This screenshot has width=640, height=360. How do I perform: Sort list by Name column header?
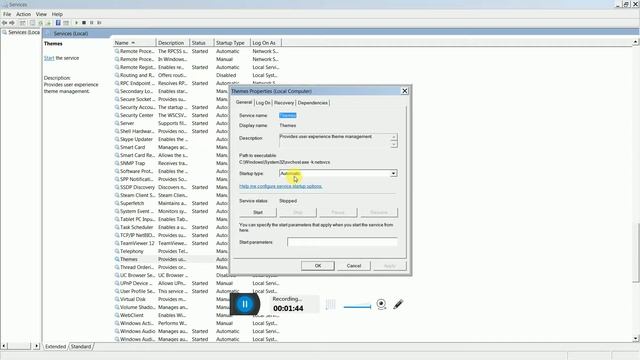134,42
